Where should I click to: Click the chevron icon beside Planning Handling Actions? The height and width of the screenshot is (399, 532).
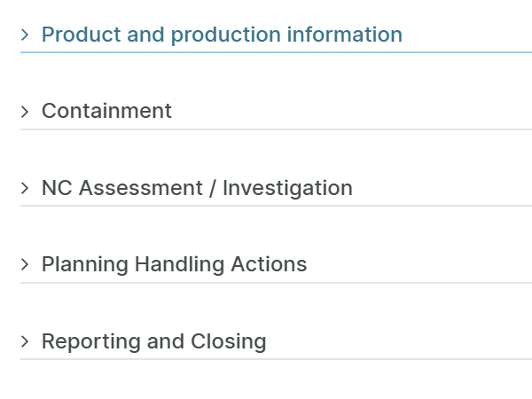[x=25, y=264]
